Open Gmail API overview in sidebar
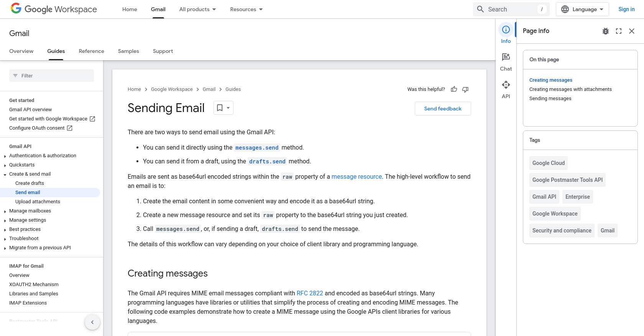 [x=31, y=110]
